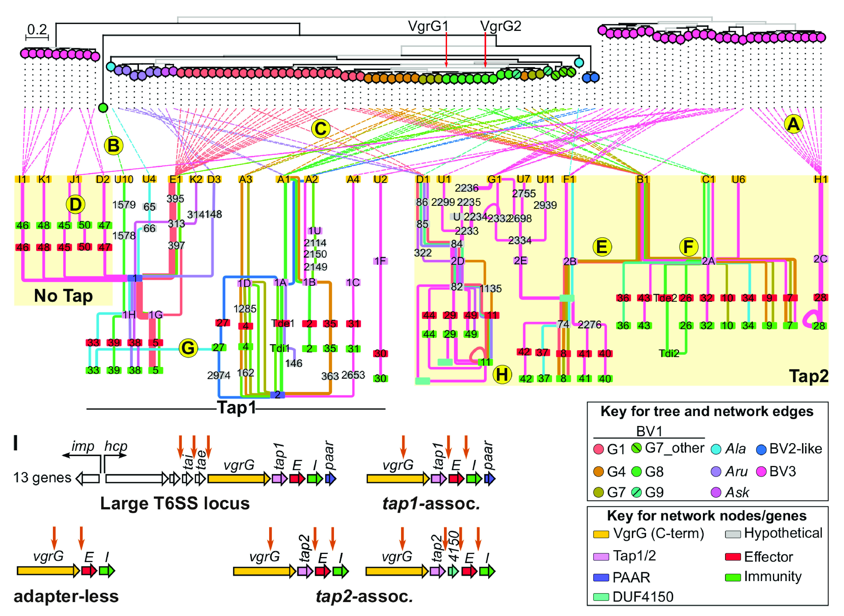Click the Large T6SS locus caption
The width and height of the screenshot is (844, 616).
tap(175, 503)
